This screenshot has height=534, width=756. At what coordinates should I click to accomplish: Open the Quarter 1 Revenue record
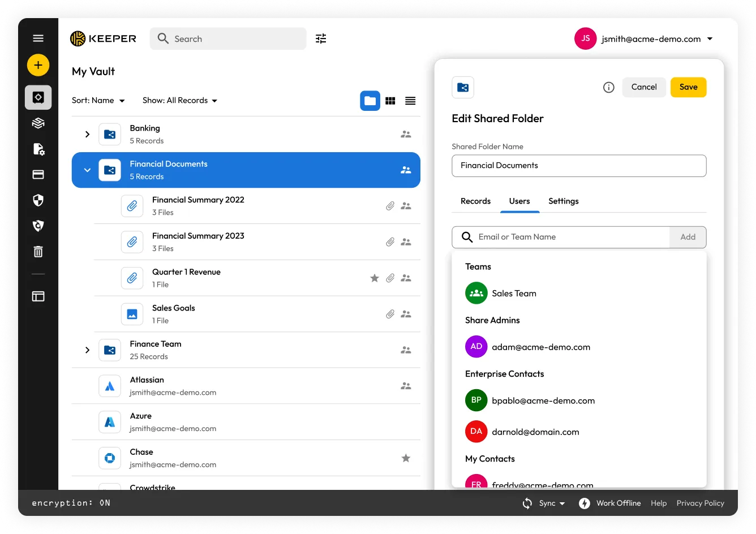257,278
